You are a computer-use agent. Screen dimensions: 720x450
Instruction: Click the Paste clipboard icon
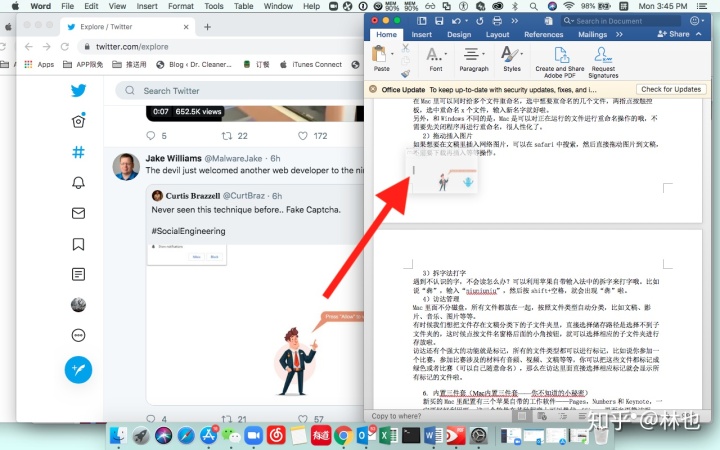click(x=379, y=54)
